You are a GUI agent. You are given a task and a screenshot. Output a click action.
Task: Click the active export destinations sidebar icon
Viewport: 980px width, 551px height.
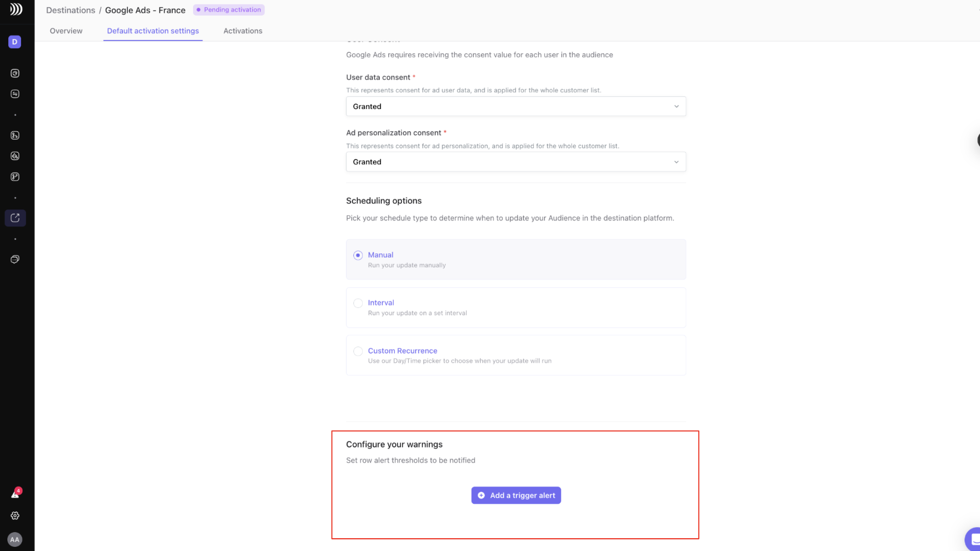click(15, 218)
